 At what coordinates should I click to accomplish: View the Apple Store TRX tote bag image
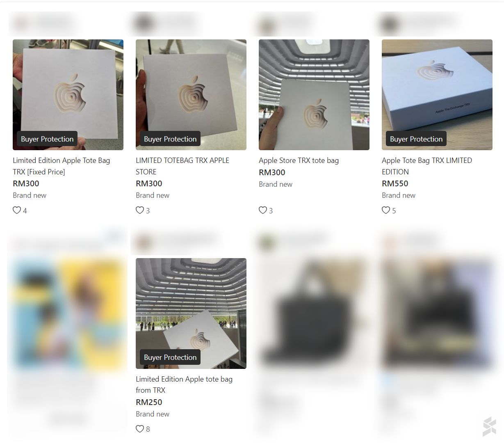314,95
